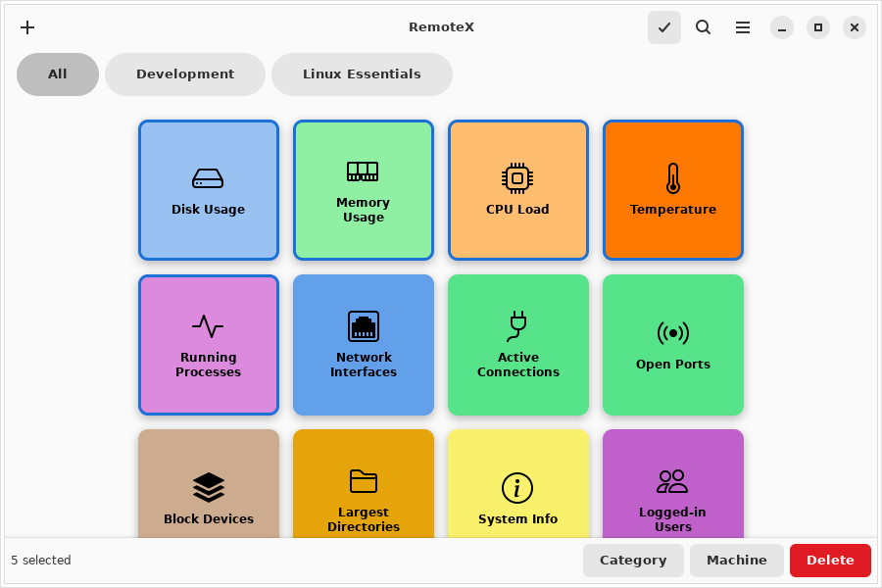This screenshot has height=588, width=882.
Task: Switch to the Development category tab
Action: pos(185,74)
